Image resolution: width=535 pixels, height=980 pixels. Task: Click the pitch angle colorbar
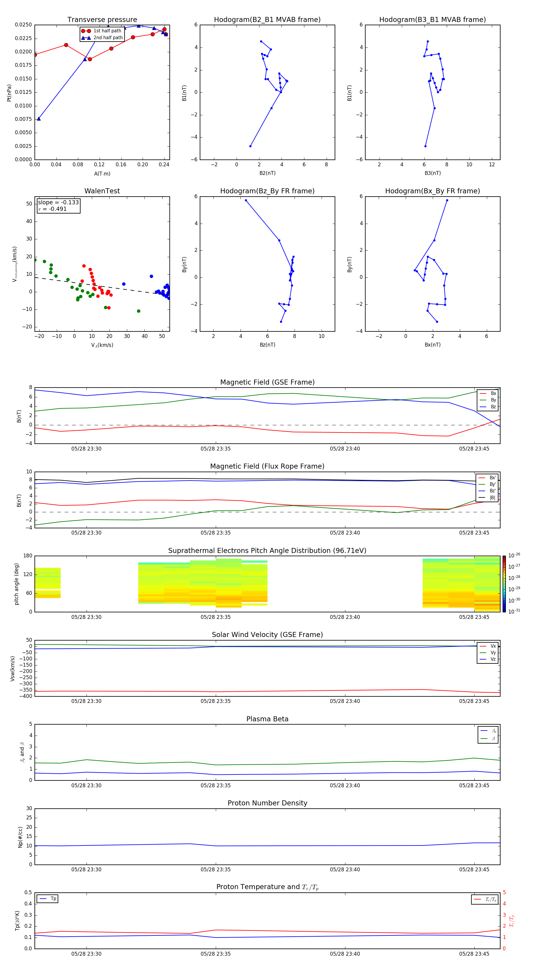pyautogui.click(x=504, y=584)
